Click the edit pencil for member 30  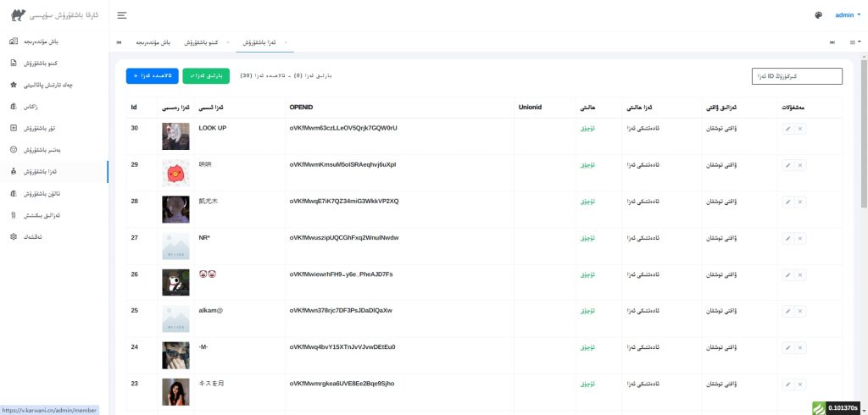787,129
